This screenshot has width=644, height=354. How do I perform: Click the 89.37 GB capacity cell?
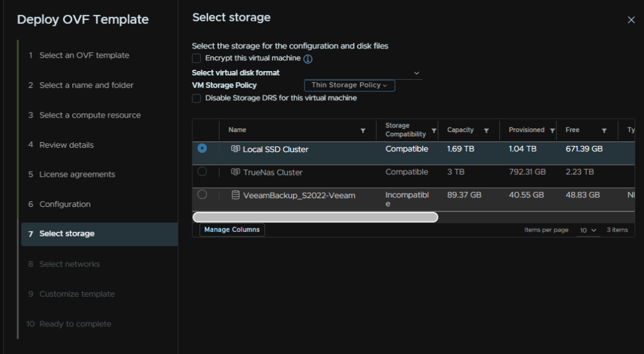(x=464, y=195)
